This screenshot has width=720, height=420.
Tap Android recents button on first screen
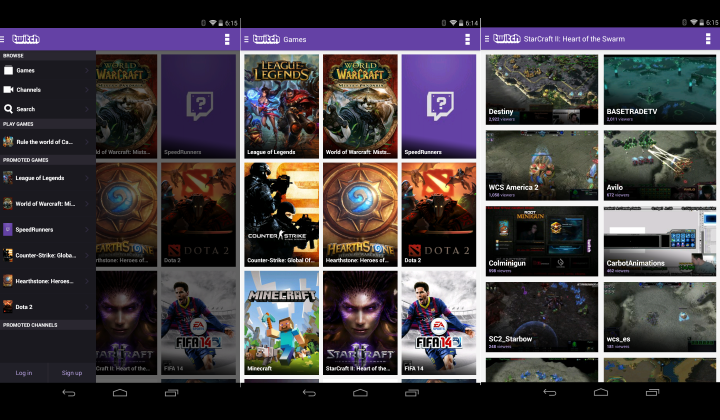click(x=172, y=393)
